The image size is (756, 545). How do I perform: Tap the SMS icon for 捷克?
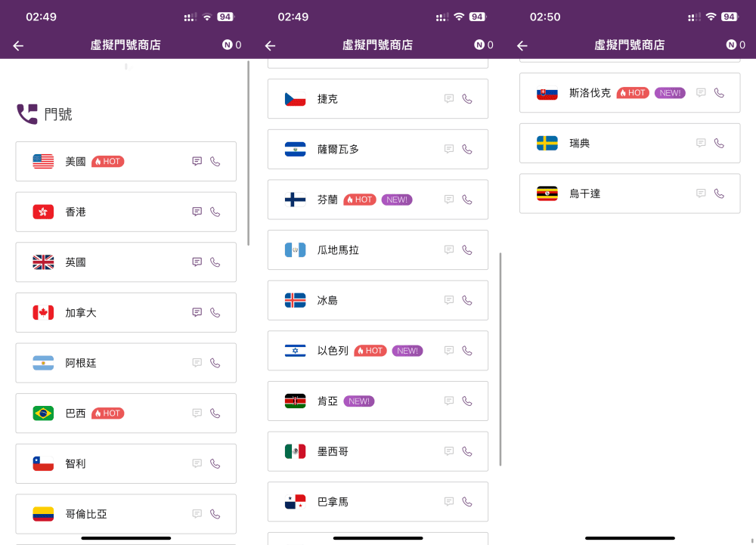click(x=448, y=98)
